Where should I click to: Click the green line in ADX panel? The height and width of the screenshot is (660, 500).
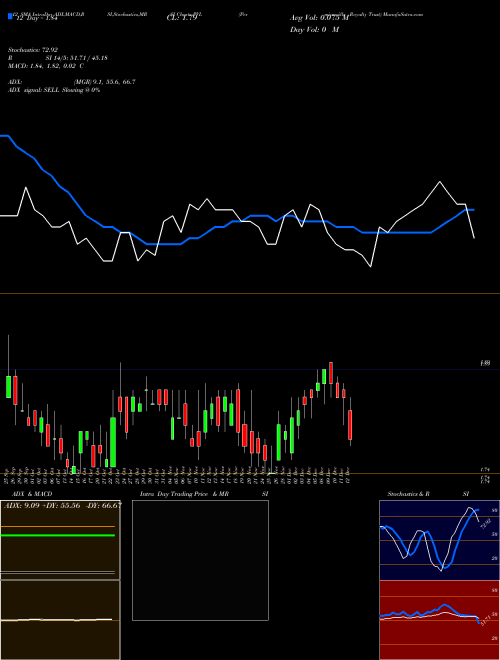click(58, 535)
